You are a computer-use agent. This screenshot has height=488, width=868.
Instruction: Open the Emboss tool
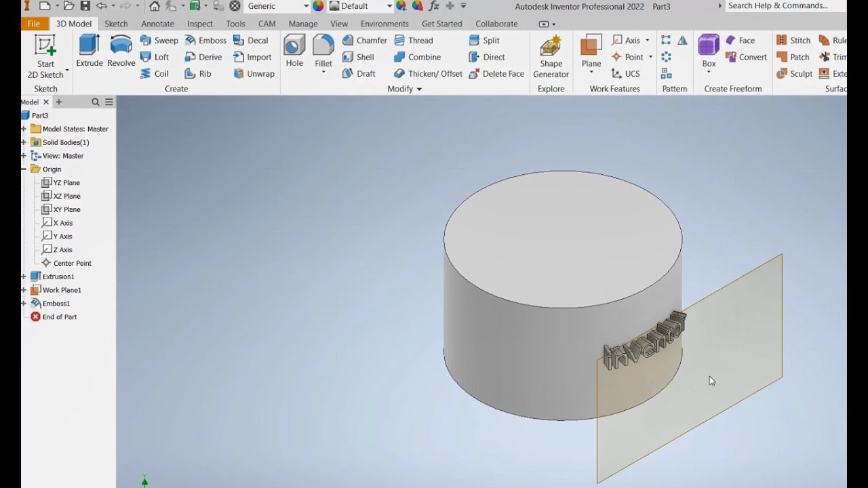(205, 41)
